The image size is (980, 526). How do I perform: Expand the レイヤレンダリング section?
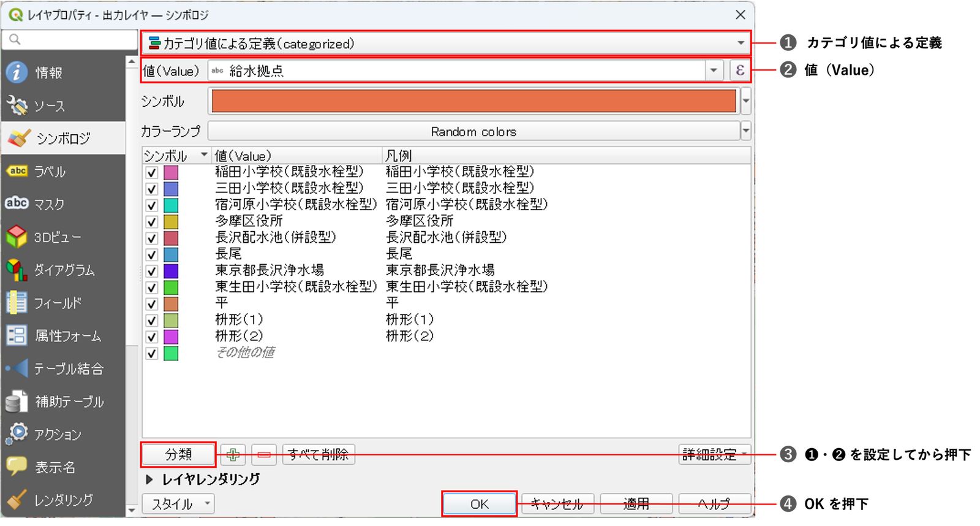(149, 479)
